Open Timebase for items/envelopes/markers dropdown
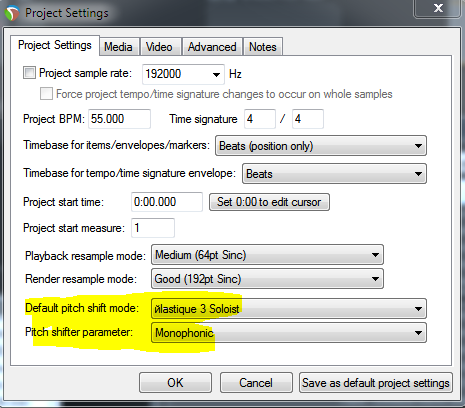This screenshot has width=465, height=408. point(321,146)
